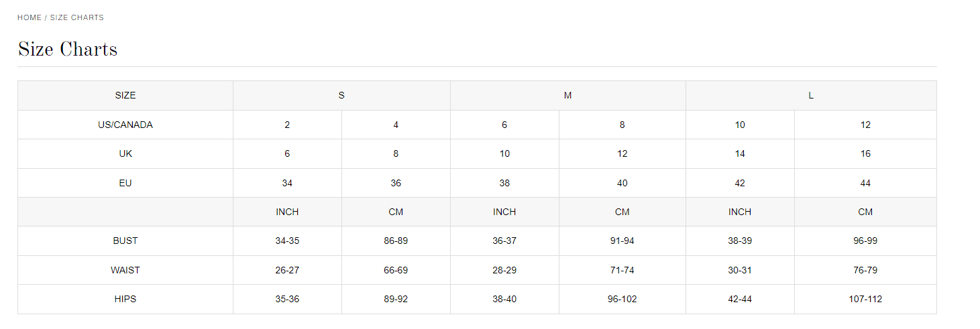Select the US/CANADA row label
This screenshot has height=329, width=980.
click(x=125, y=125)
